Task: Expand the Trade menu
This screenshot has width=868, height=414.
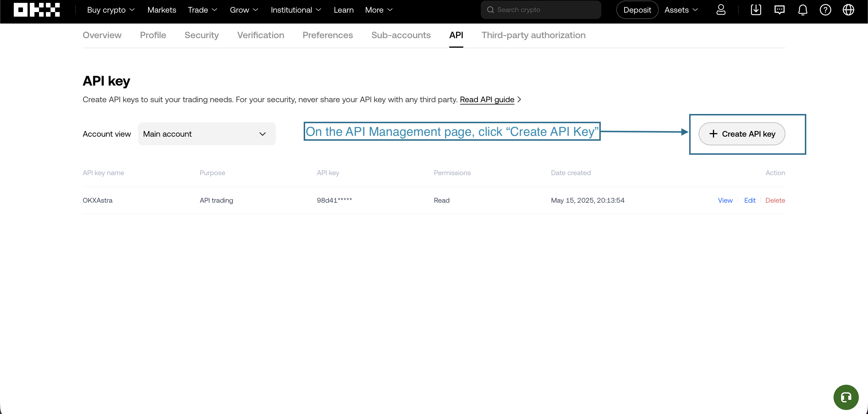Action: point(202,10)
